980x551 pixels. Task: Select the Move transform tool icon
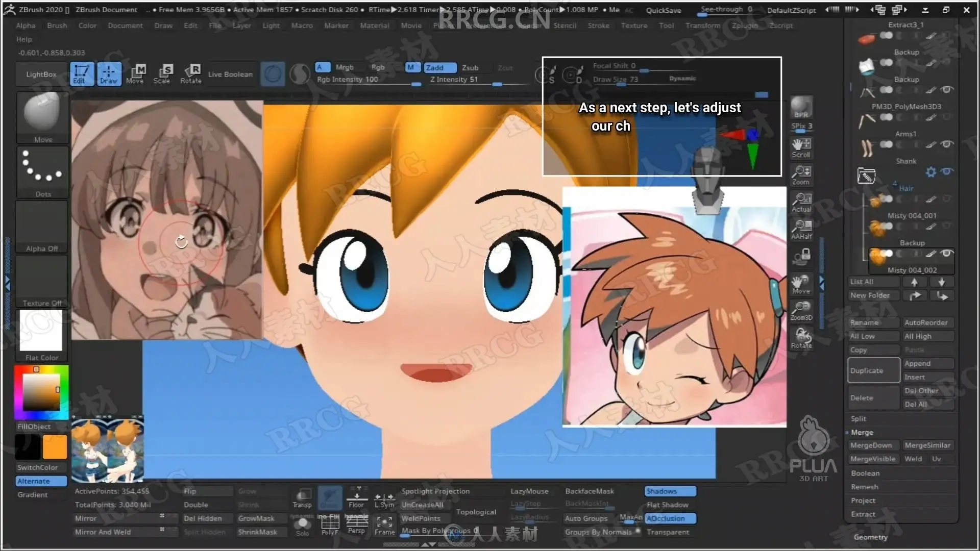[135, 73]
